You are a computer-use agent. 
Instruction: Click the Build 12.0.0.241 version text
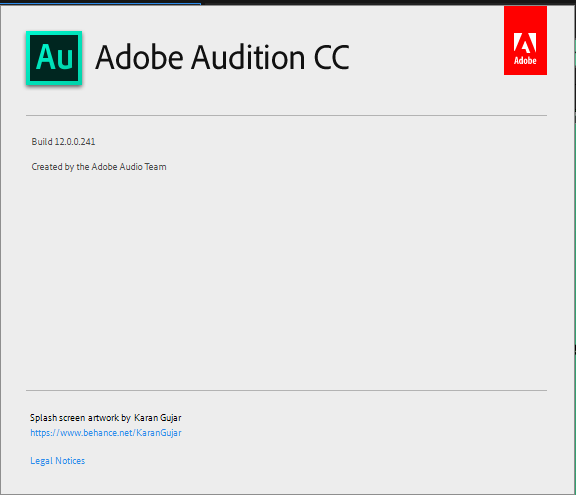(x=63, y=142)
